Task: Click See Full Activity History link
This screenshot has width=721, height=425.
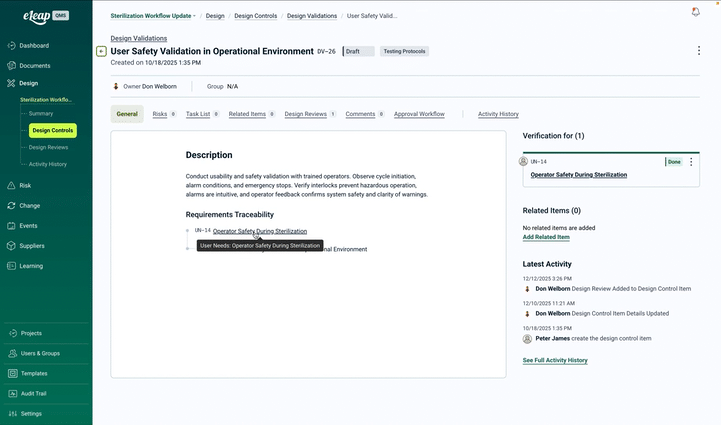Action: [555, 361]
